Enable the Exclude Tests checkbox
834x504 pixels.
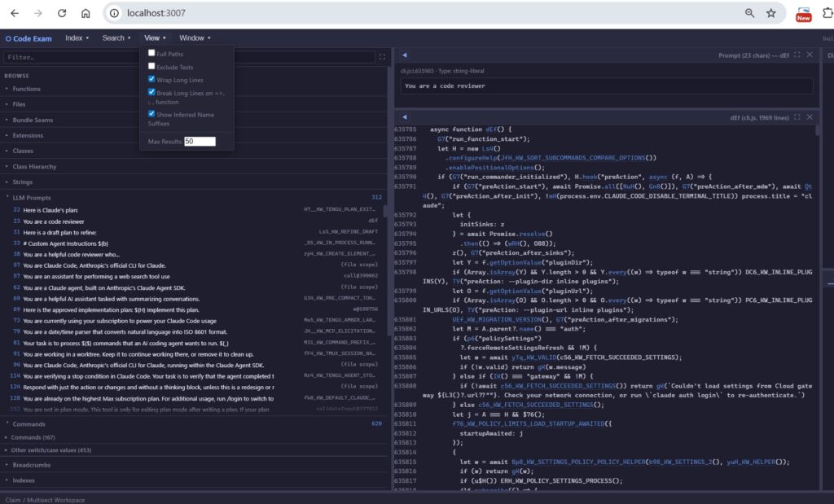(x=151, y=67)
